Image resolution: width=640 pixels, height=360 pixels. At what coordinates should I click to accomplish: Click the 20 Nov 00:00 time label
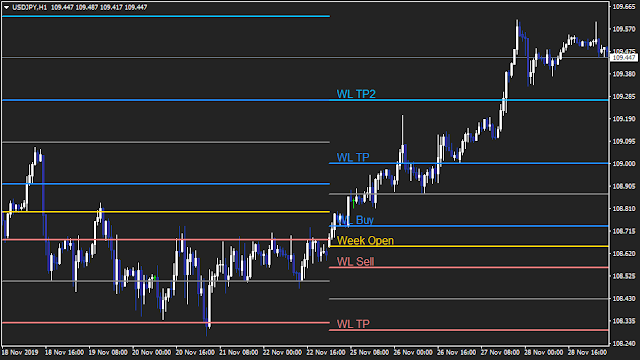click(151, 352)
